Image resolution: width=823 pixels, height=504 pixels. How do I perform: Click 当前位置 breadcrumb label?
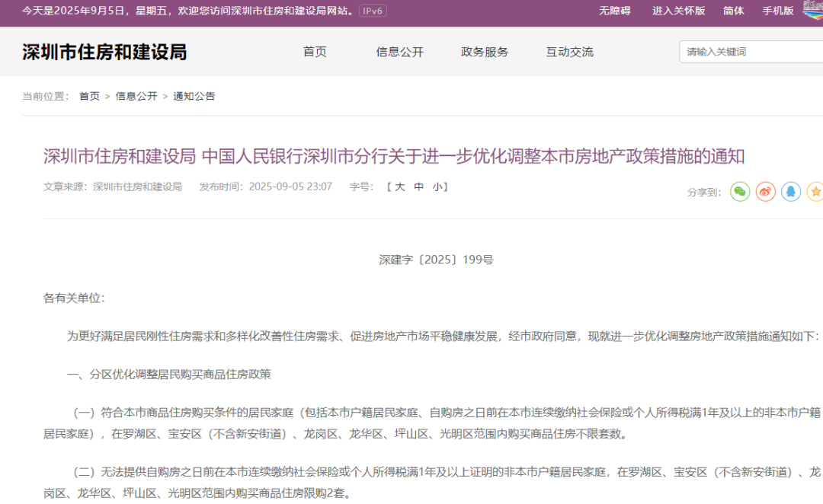pos(45,96)
